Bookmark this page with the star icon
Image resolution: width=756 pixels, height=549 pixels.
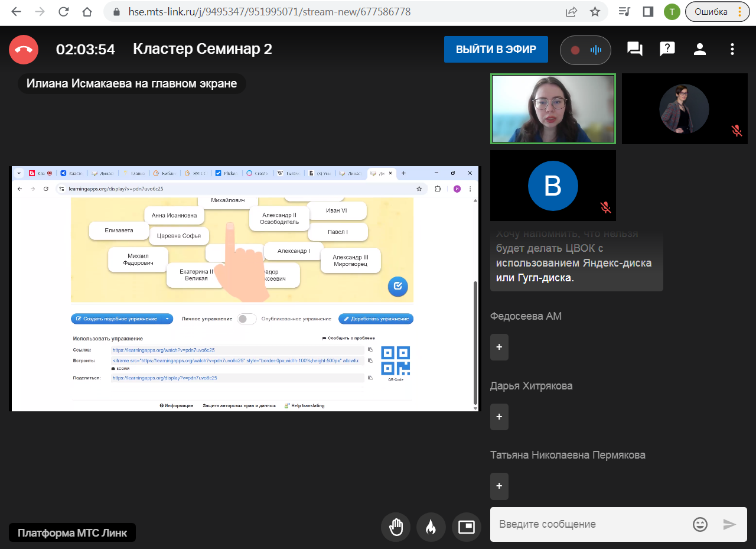(595, 12)
